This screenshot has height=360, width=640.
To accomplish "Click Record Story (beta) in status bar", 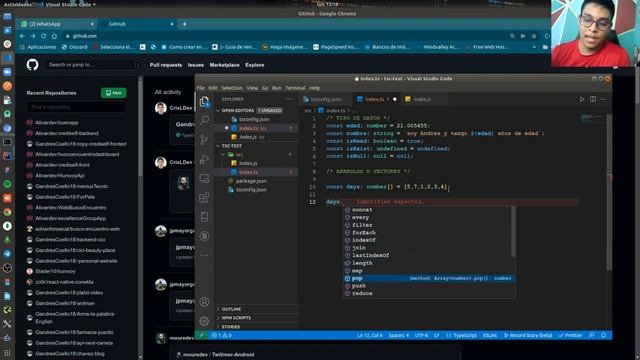I will click(x=528, y=335).
